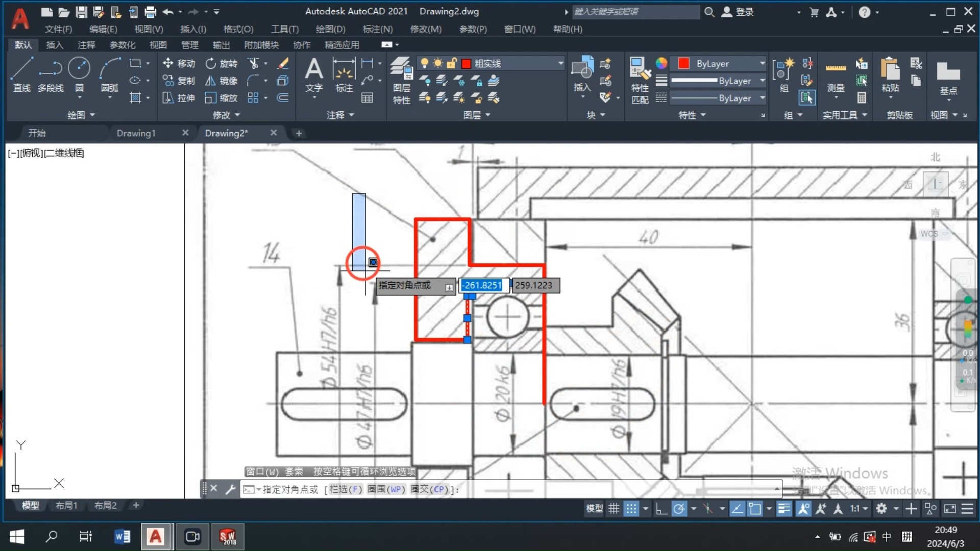Toggle the drawing grid display in status bar

point(614,509)
